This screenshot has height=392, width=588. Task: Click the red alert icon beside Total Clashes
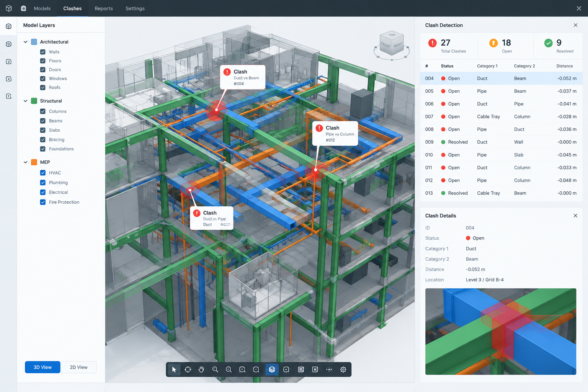coord(433,43)
